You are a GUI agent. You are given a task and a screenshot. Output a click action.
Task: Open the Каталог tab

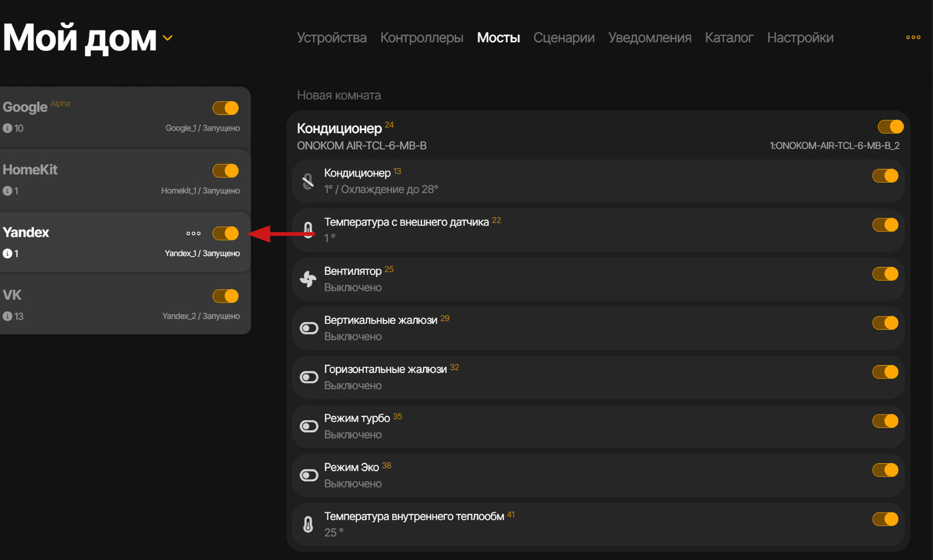pos(729,38)
